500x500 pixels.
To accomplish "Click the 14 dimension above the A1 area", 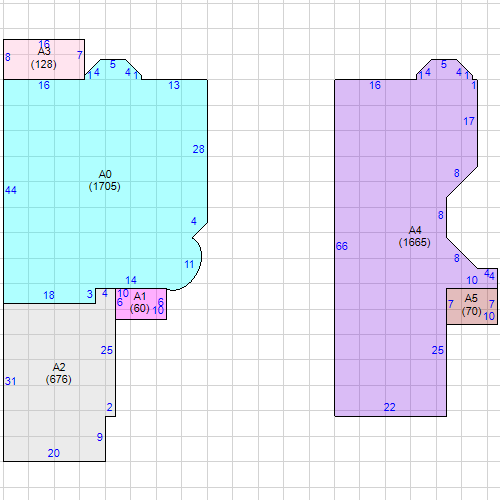I will point(131,280).
